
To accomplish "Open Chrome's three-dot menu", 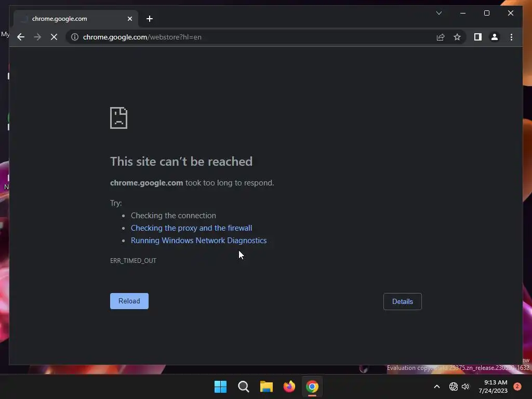I will click(x=511, y=37).
